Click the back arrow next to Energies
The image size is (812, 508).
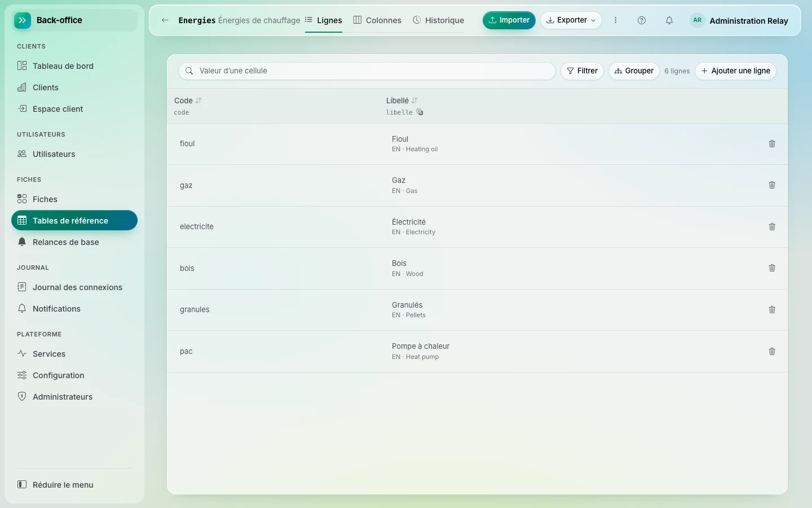pos(165,20)
